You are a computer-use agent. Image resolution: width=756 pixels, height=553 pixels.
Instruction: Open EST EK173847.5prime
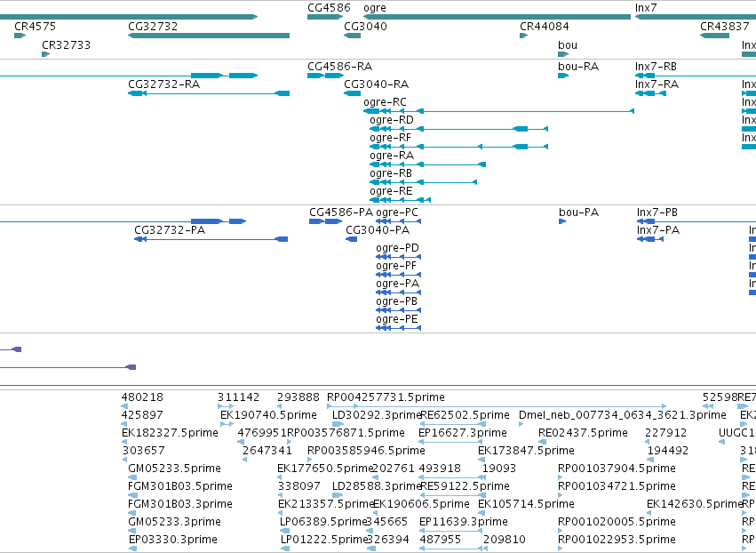point(526,451)
